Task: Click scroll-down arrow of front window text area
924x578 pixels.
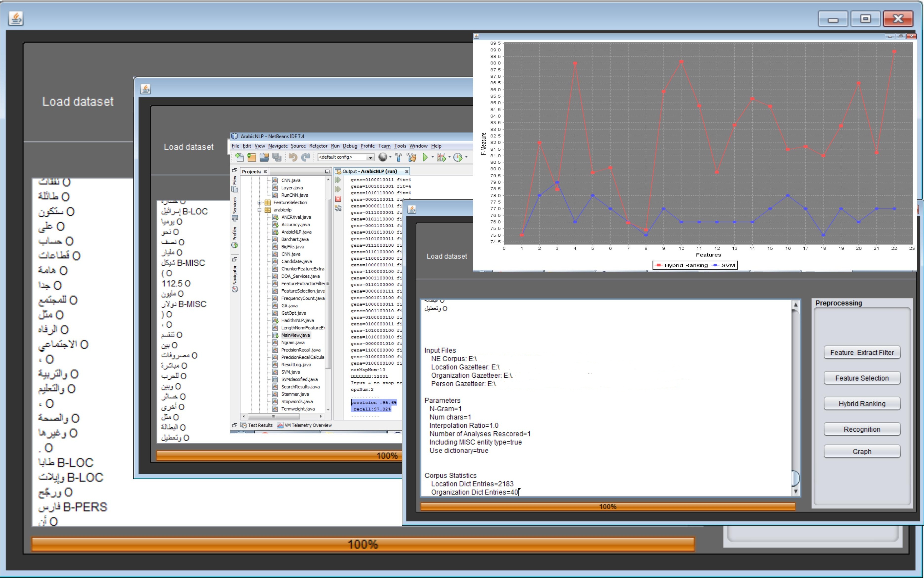Action: coord(796,491)
